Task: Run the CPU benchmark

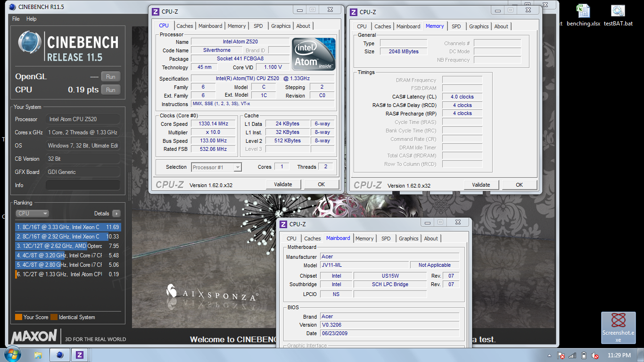Action: click(x=110, y=90)
